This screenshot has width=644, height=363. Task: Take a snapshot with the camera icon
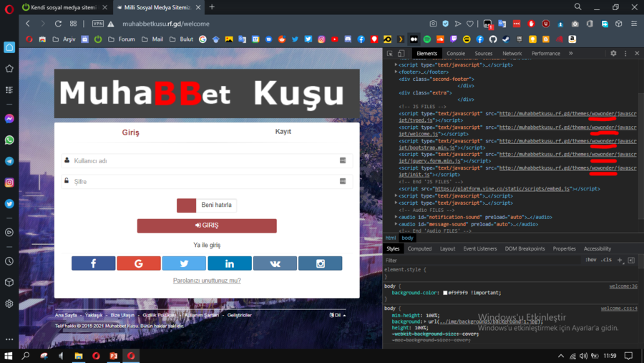[433, 24]
